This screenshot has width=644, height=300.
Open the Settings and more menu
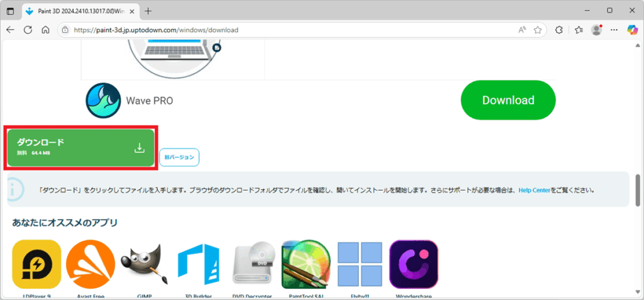(x=614, y=30)
